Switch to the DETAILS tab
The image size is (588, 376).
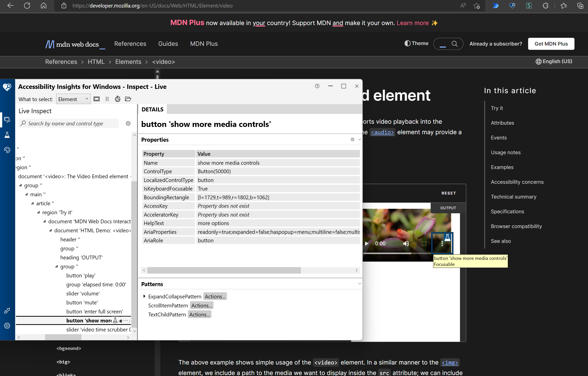click(152, 109)
